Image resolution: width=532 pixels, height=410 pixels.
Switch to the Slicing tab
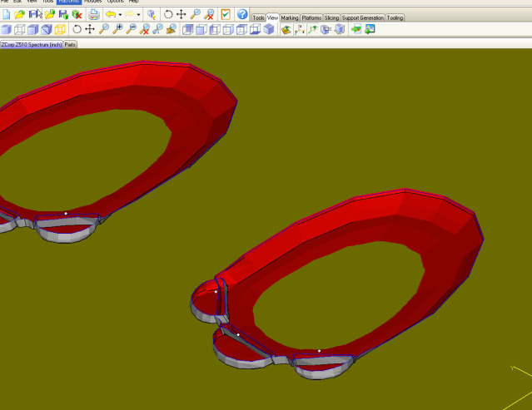[x=332, y=17]
